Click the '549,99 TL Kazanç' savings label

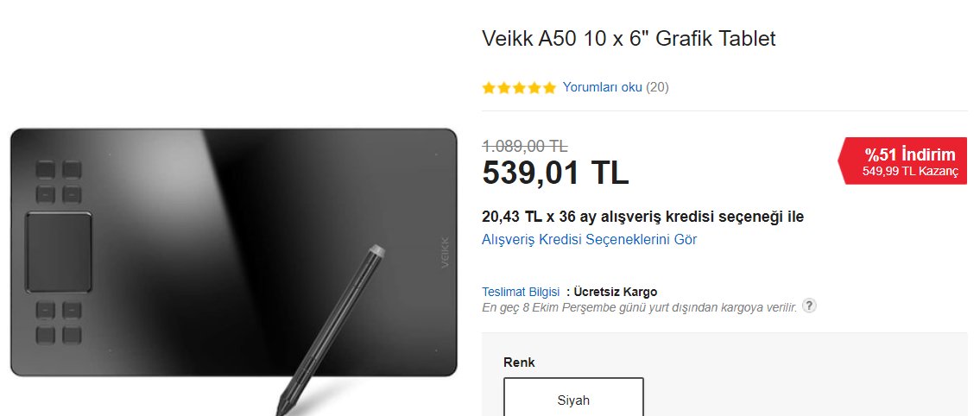pyautogui.click(x=910, y=172)
